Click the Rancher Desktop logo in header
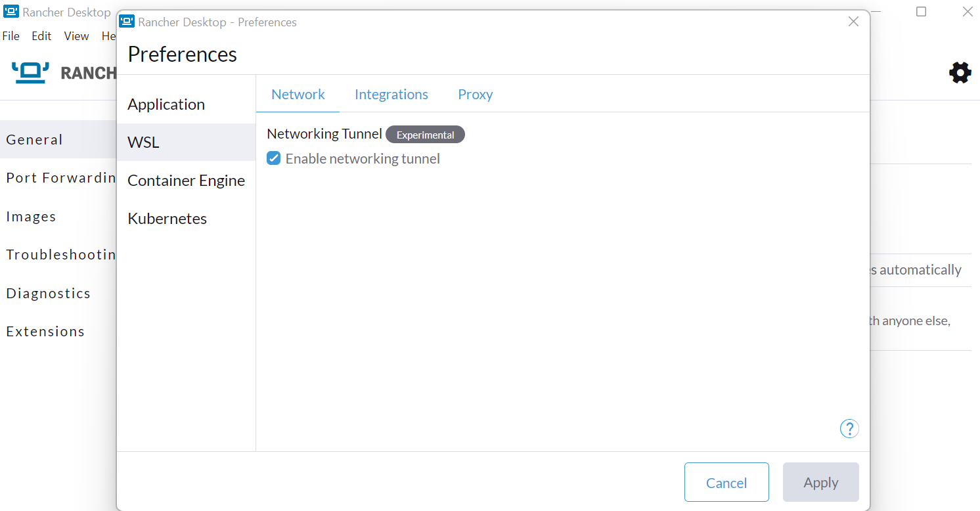980x511 pixels. [x=31, y=72]
